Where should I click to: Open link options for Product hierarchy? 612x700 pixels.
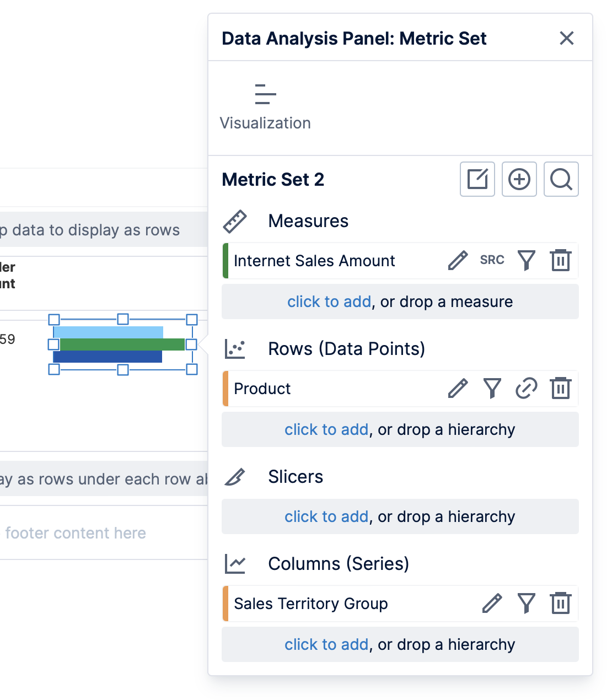click(x=527, y=389)
